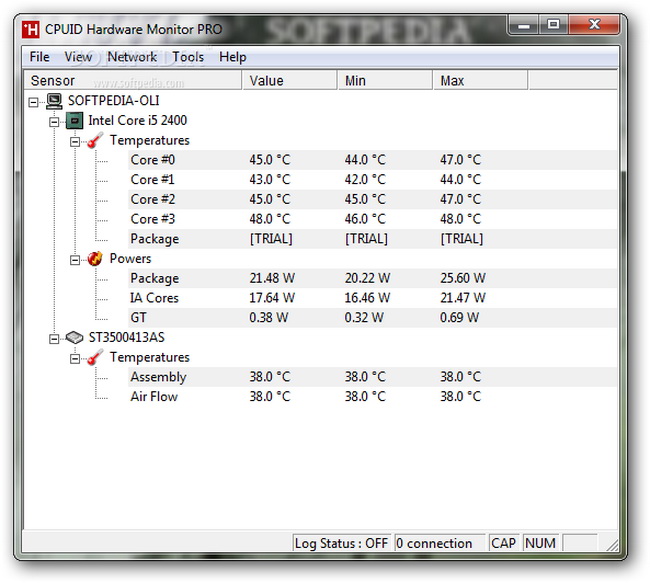Collapse the ST3500413AS drive node
Viewport: 650px width, 583px height.
click(54, 339)
